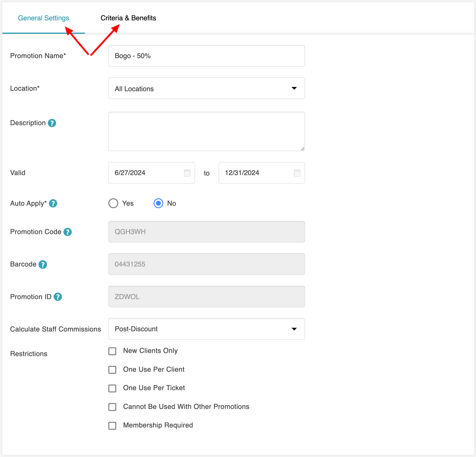Select the General Settings tab
The height and width of the screenshot is (457, 476).
tap(44, 18)
